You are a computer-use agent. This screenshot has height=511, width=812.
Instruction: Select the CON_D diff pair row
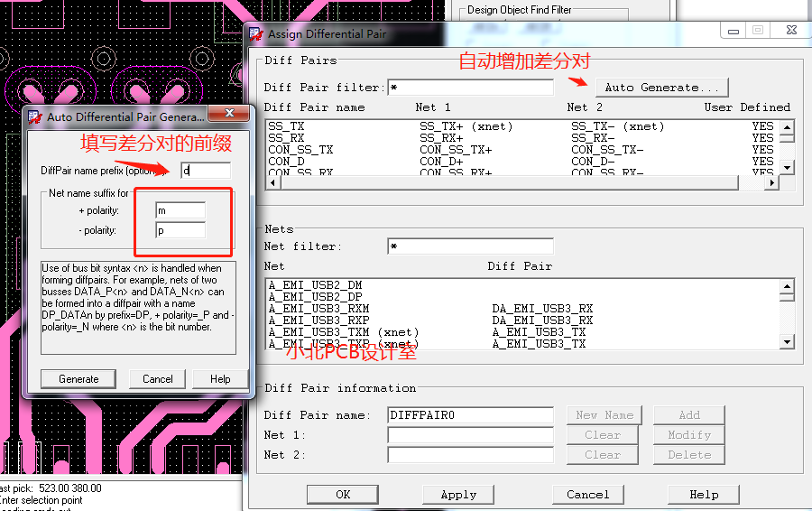[x=522, y=162]
